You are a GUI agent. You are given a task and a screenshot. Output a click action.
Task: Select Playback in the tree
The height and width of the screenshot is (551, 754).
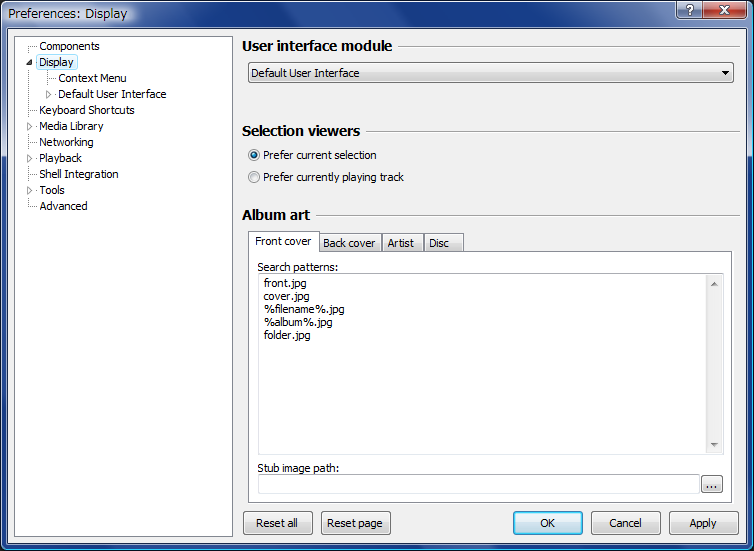coord(61,158)
